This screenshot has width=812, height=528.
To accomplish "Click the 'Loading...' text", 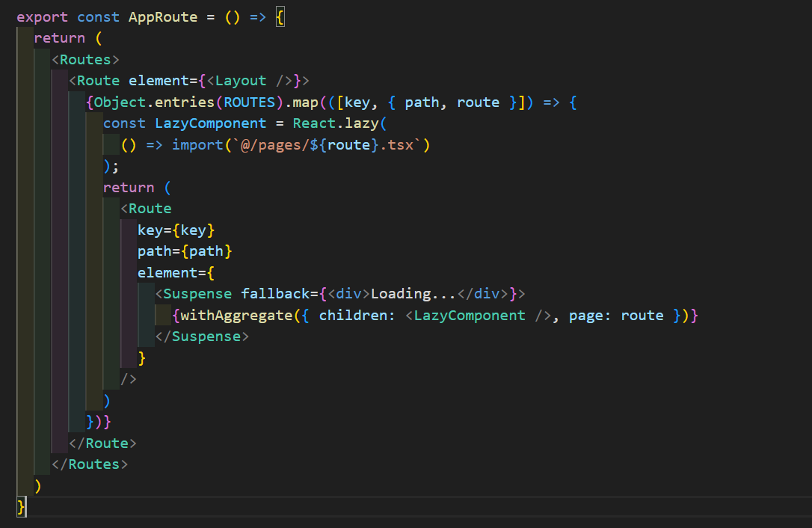I will (413, 294).
